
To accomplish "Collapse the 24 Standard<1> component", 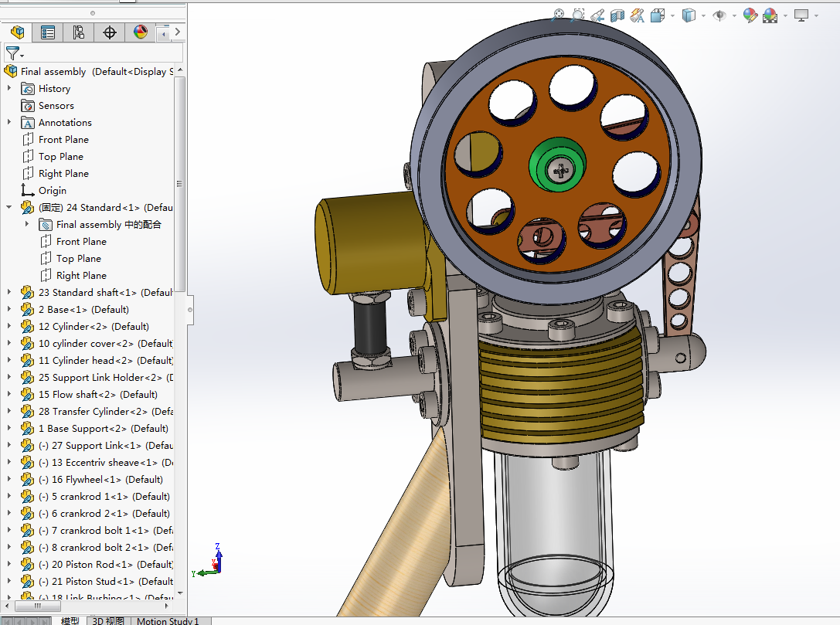I will coord(9,207).
